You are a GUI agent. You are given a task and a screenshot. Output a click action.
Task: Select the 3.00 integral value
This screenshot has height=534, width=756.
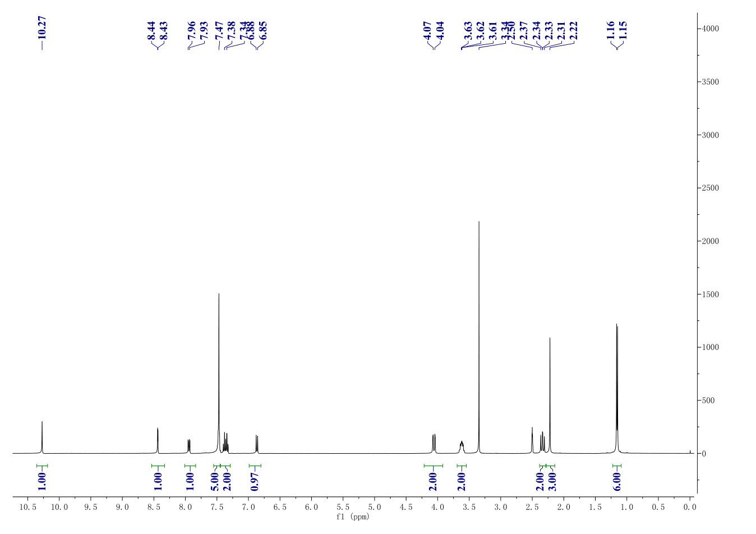552,482
